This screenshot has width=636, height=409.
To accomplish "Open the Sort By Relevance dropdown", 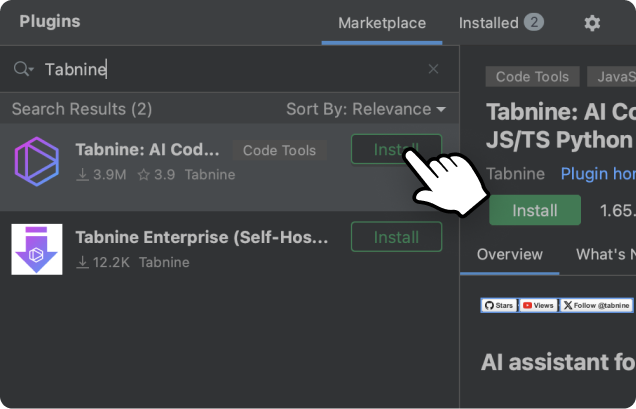I will [x=365, y=109].
